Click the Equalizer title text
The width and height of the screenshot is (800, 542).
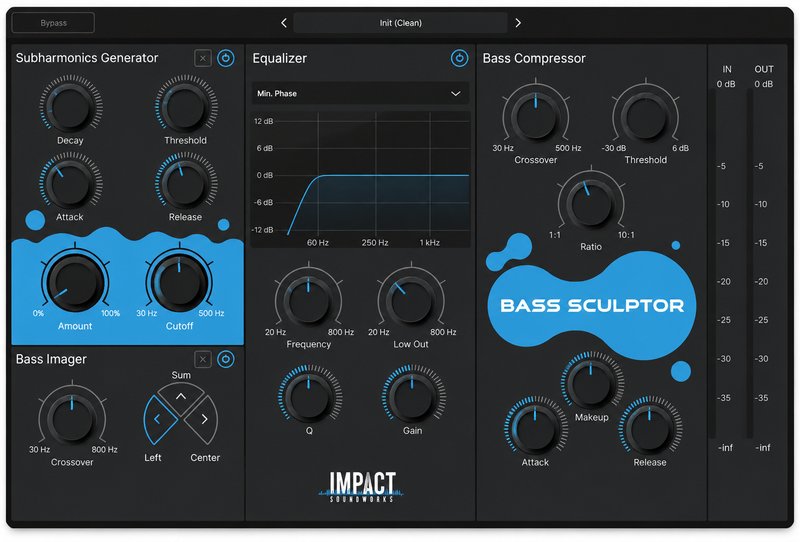coord(280,59)
